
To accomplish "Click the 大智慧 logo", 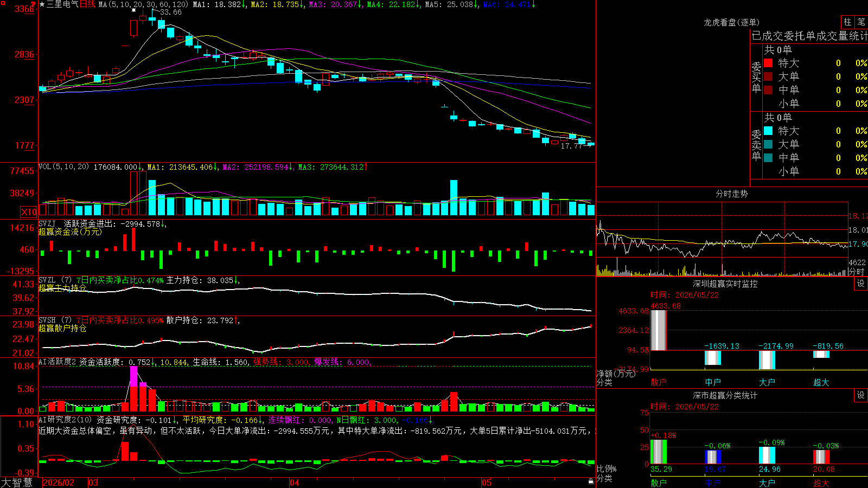I will (17, 483).
